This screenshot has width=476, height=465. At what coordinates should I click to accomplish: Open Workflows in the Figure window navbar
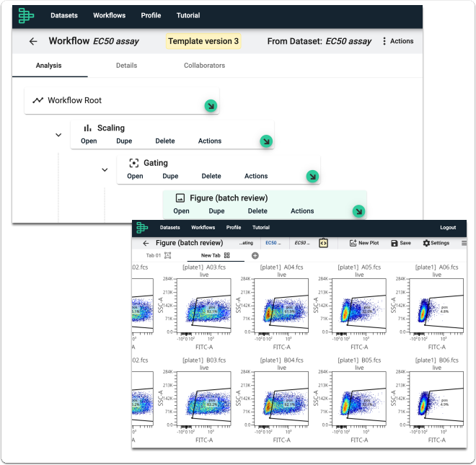pyautogui.click(x=203, y=227)
